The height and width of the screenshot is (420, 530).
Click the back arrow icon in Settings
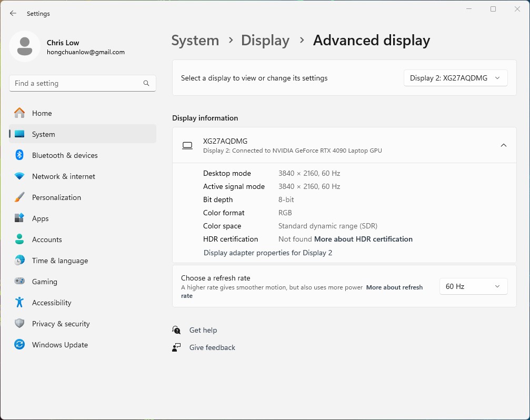13,14
